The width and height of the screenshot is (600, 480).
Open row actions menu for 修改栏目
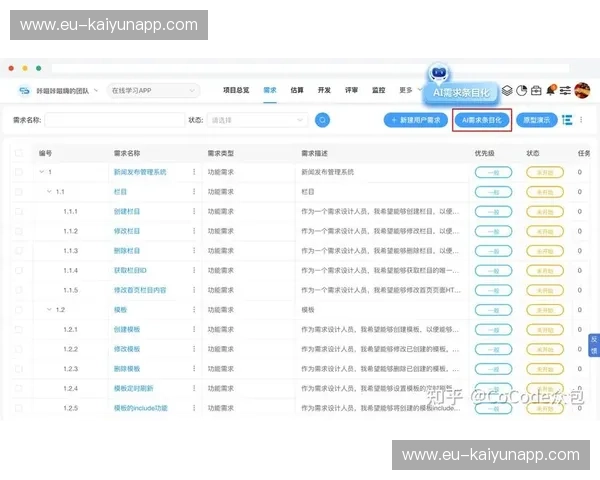point(194,231)
